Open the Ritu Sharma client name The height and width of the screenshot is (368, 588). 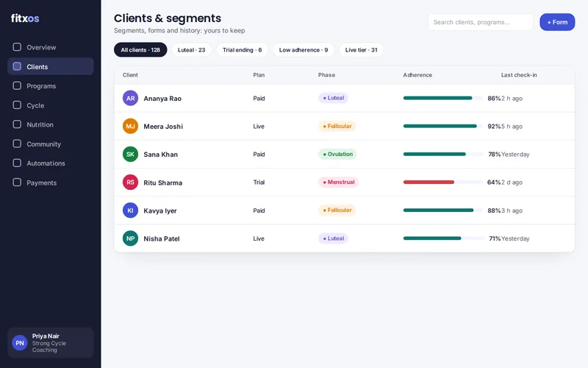pos(162,183)
